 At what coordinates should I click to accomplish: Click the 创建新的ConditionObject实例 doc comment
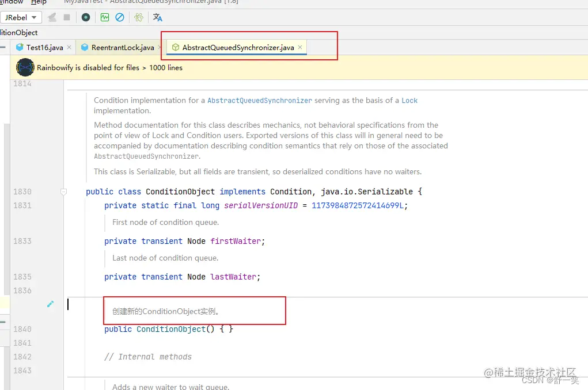pyautogui.click(x=166, y=311)
